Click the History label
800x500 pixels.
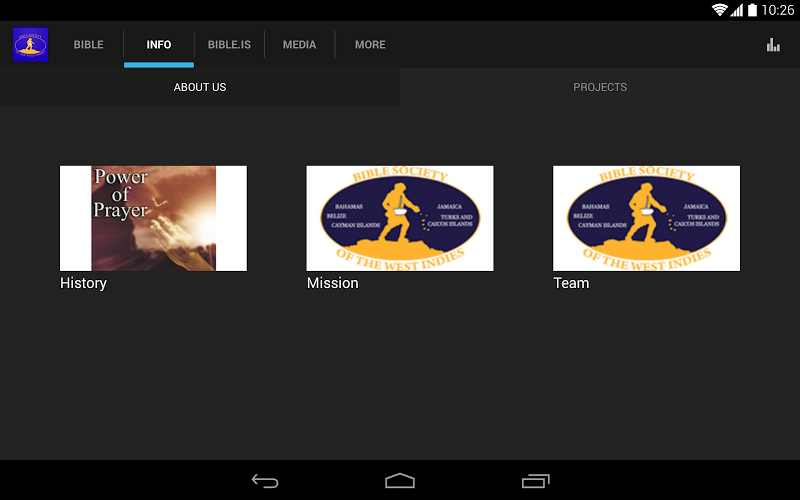pyautogui.click(x=83, y=284)
